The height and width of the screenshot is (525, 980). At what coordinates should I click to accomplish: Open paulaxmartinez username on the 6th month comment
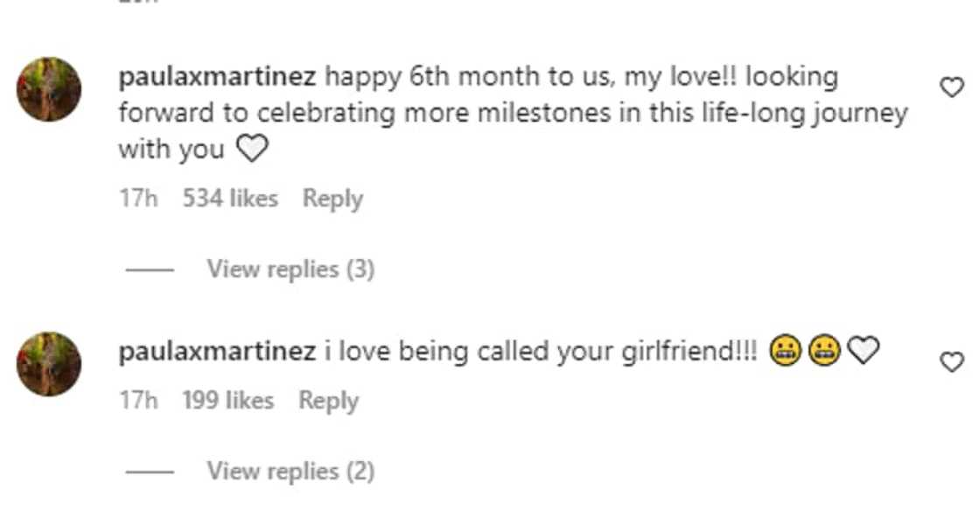217,77
